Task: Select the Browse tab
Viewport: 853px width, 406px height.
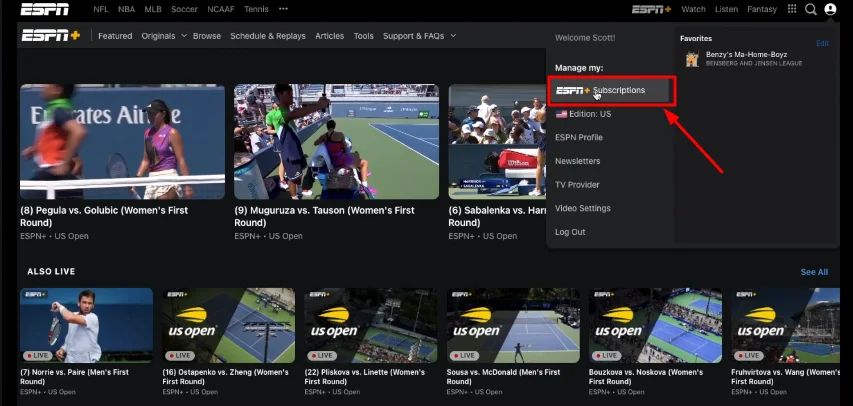Action: point(207,36)
